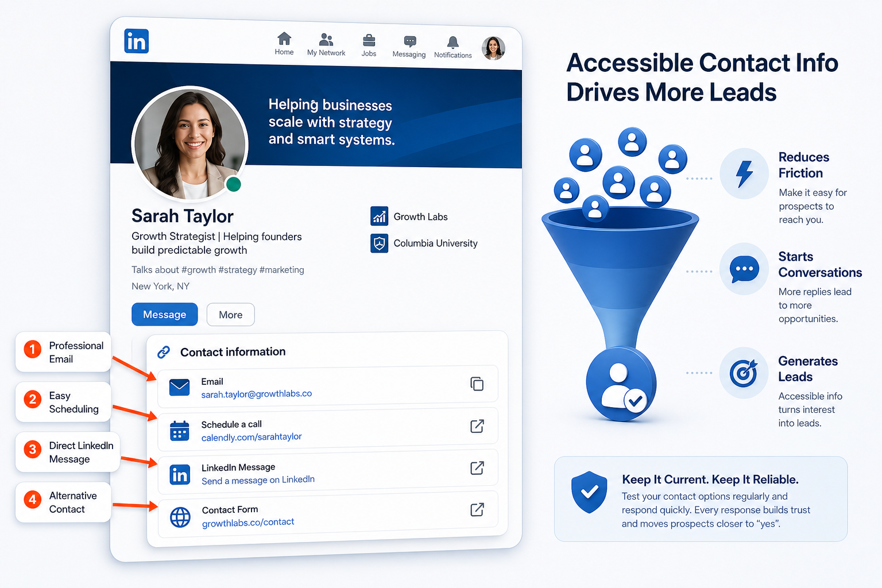Viewport: 882px width, 588px height.
Task: Click the LinkedIn logo in the header
Action: pyautogui.click(x=137, y=41)
